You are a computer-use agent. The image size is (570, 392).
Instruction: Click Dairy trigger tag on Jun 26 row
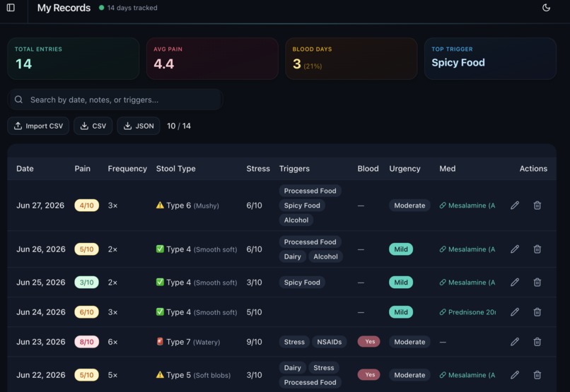[293, 256]
